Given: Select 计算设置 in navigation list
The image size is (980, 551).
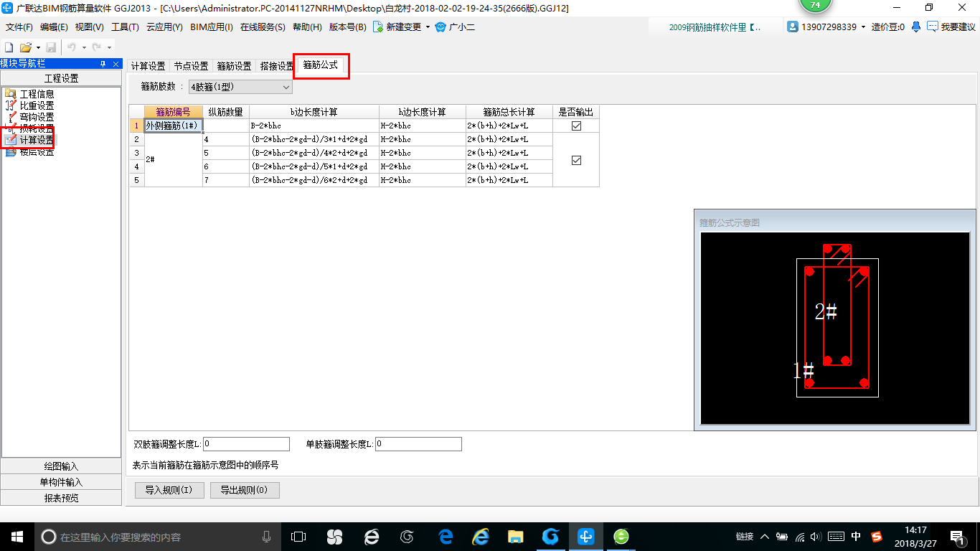Looking at the screenshot, I should (x=37, y=140).
